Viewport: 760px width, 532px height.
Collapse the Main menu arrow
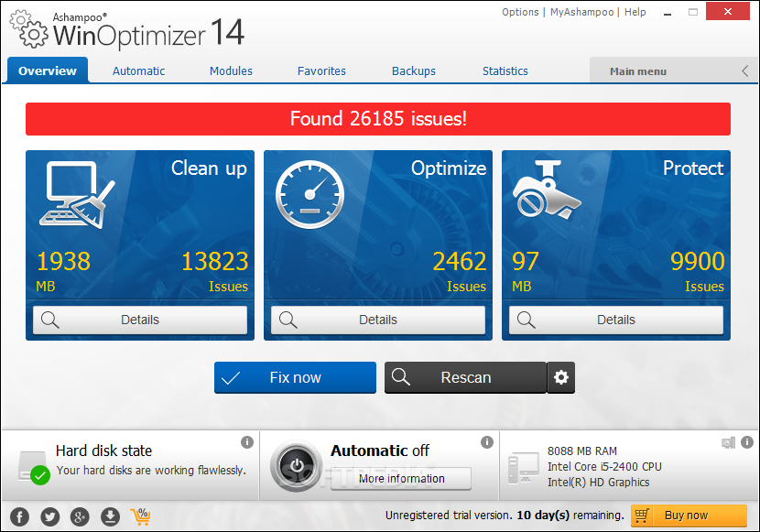[745, 71]
